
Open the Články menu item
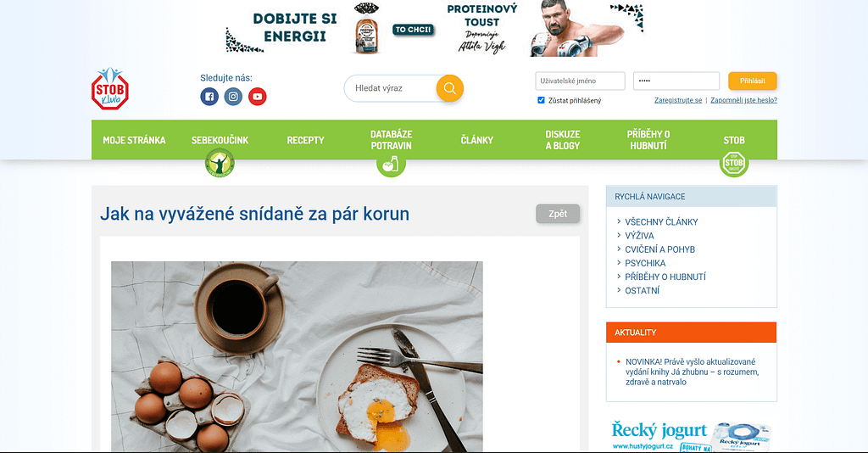point(476,140)
